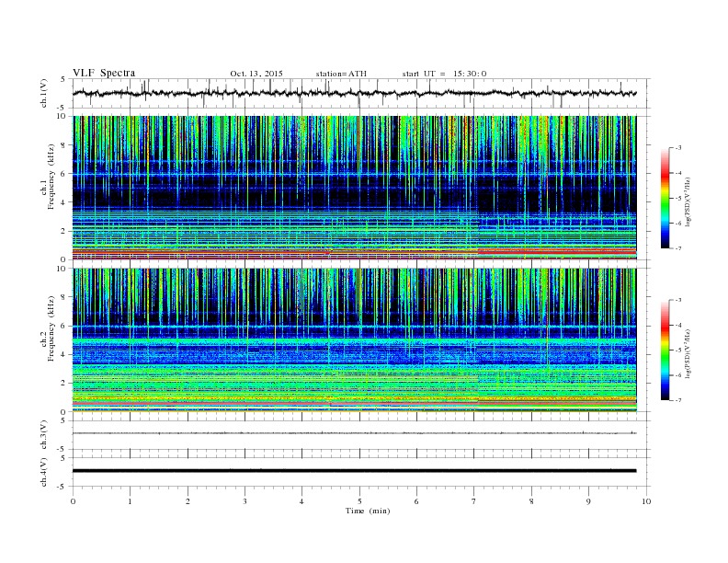Click the time axis tick label '10'
The width and height of the screenshot is (728, 563).
646,501
